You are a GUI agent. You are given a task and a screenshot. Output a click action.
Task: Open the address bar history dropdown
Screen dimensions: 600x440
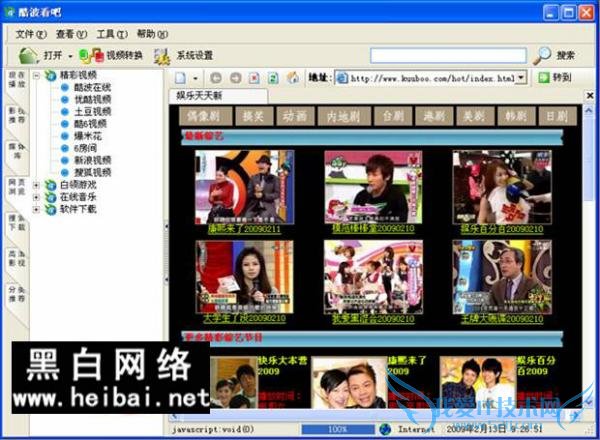[x=521, y=78]
